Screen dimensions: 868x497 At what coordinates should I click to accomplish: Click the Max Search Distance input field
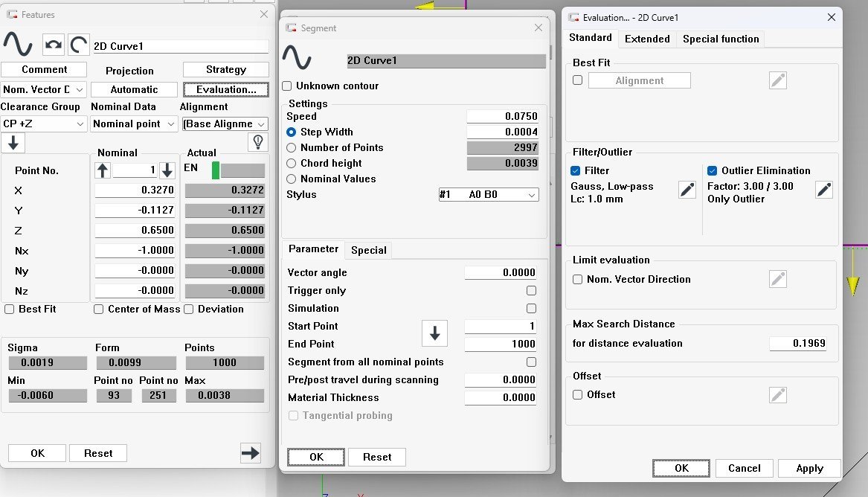click(797, 344)
